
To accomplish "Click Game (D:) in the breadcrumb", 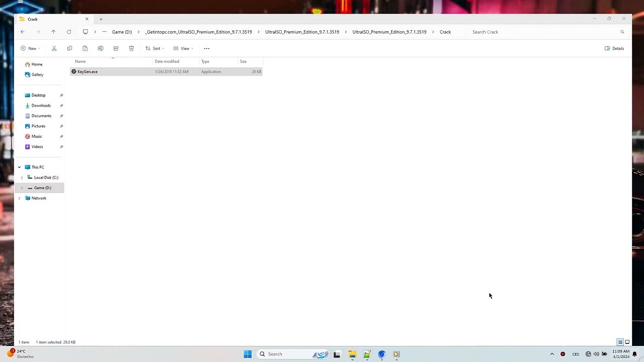I will point(122,32).
